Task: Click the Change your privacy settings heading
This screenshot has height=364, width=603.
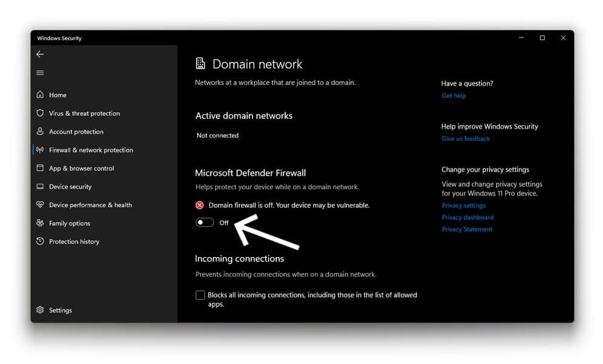Action: click(x=485, y=170)
